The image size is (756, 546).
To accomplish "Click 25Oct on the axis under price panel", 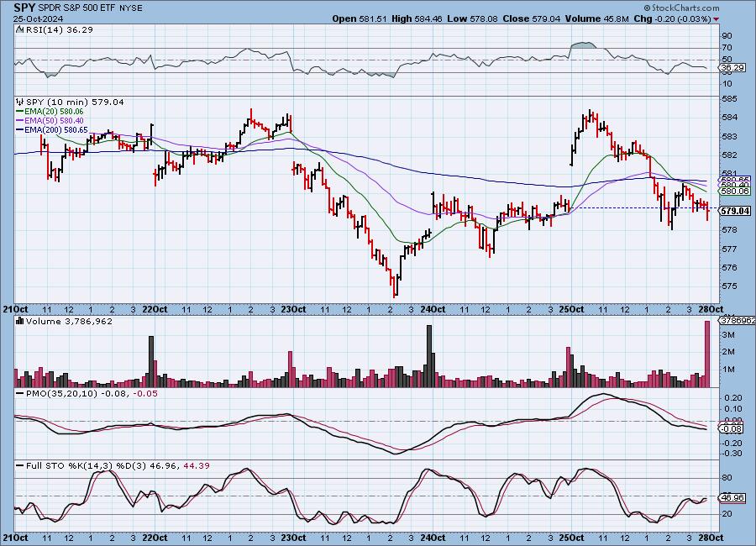I will [572, 309].
